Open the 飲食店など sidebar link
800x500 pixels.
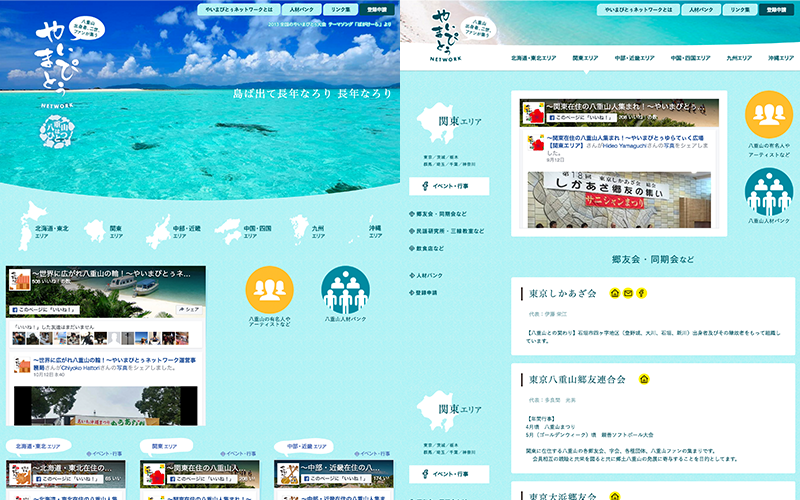click(x=427, y=248)
